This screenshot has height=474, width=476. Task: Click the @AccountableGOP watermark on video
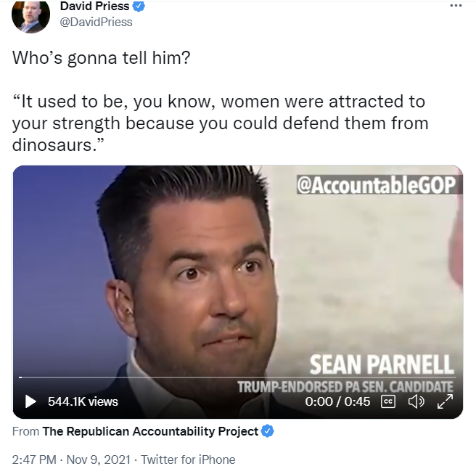tap(378, 185)
